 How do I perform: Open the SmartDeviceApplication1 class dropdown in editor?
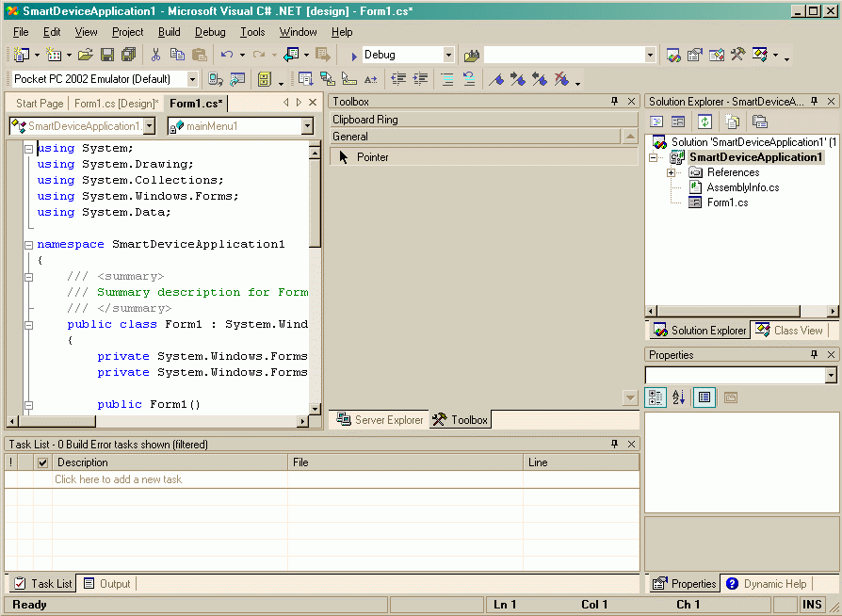[x=150, y=126]
